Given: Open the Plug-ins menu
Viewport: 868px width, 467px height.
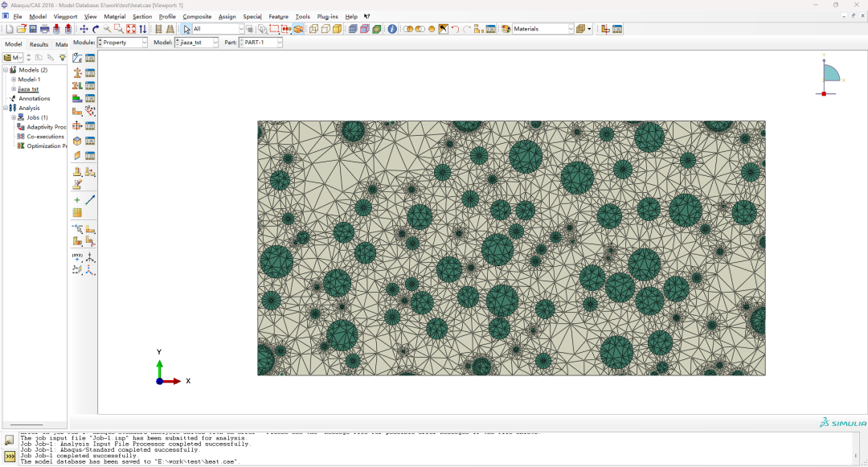Looking at the screenshot, I should [327, 17].
